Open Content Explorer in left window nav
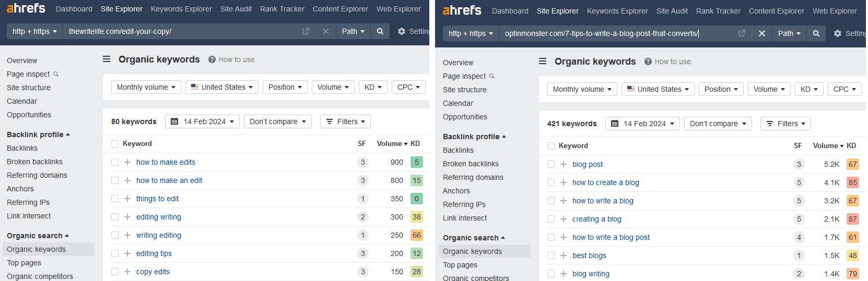 341,9
